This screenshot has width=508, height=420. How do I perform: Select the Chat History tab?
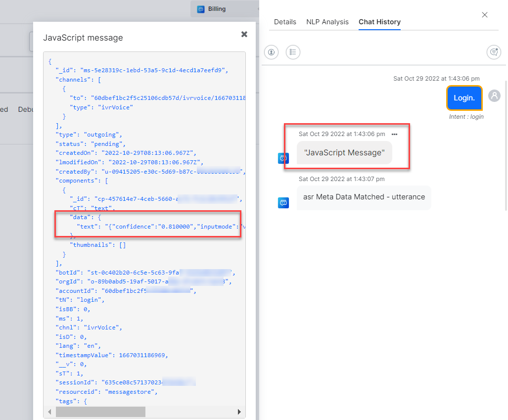click(x=379, y=22)
